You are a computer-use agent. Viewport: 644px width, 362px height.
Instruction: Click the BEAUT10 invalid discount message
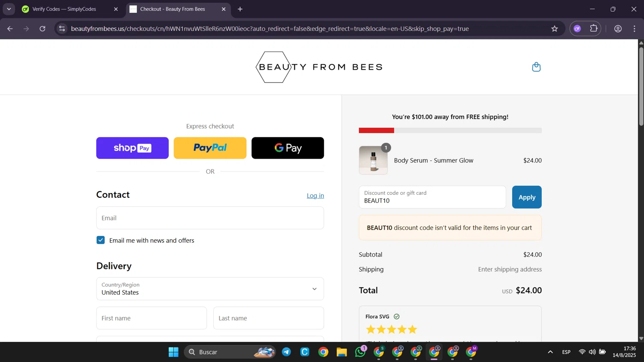[x=450, y=228]
